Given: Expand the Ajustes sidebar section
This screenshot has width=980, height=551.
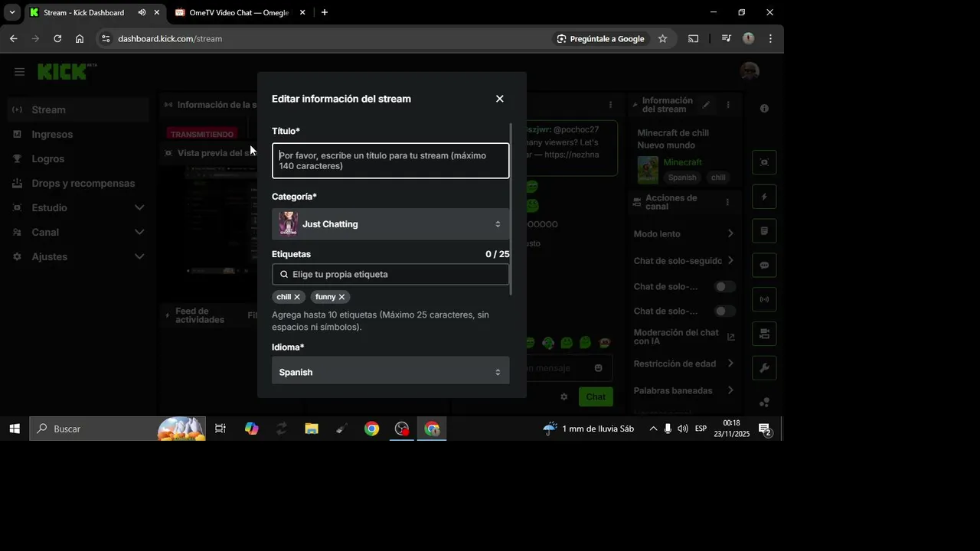Looking at the screenshot, I should click(x=139, y=256).
